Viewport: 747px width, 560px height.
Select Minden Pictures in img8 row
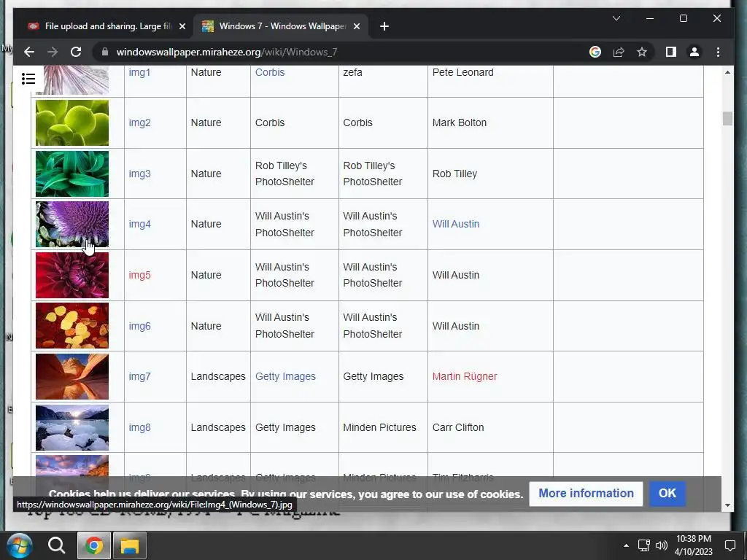(x=379, y=427)
